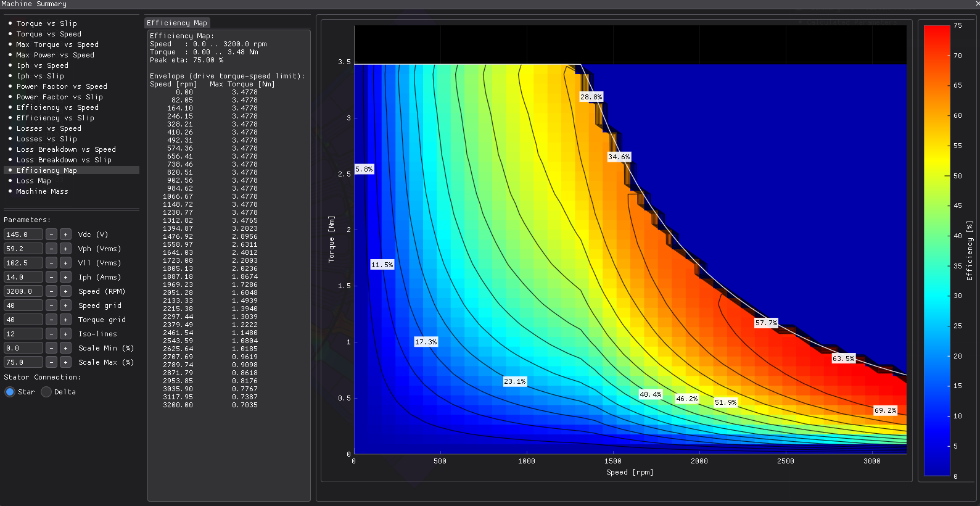This screenshot has width=980, height=506.
Task: Show Max Torque vs Speed
Action: coord(72,44)
